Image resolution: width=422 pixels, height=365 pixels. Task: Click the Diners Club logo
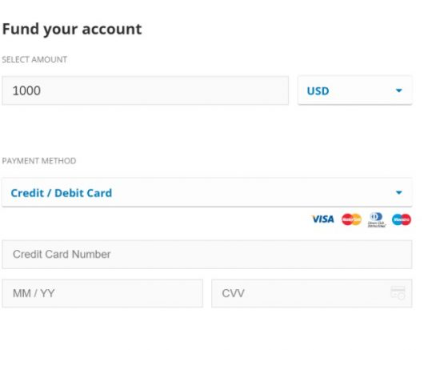(377, 220)
